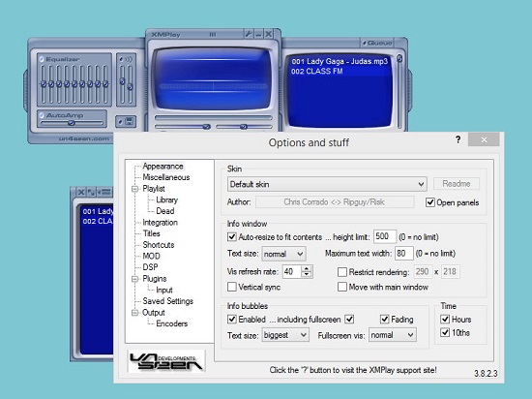This screenshot has width=532, height=399.
Task: Uncheck the Fading checkbox
Action: 384,320
